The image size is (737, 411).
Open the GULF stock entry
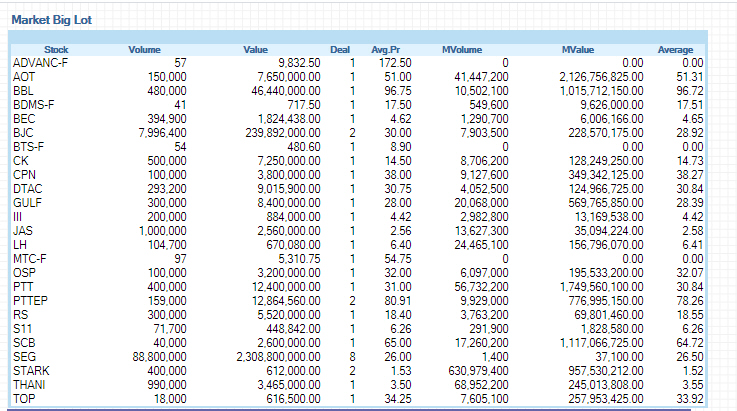[27, 203]
